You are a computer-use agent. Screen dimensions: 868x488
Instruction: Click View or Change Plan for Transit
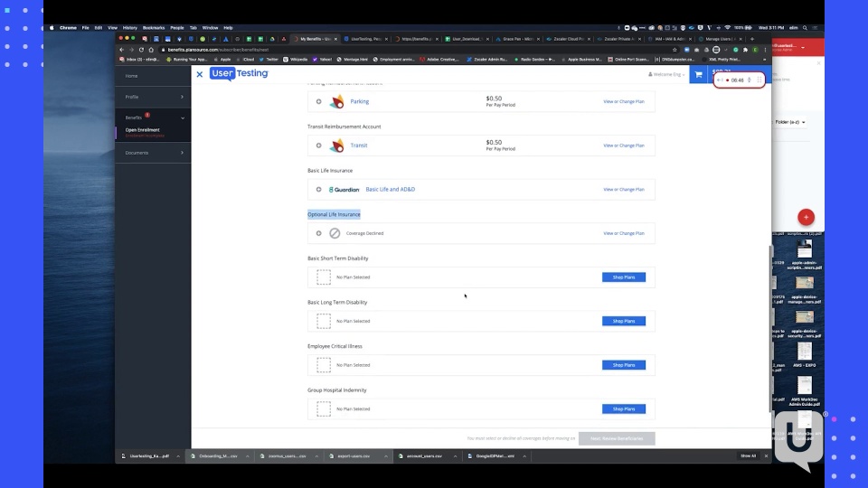pos(623,145)
